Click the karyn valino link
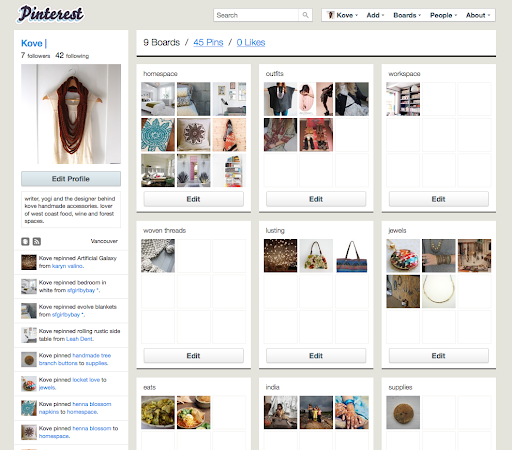This screenshot has width=512, height=450. click(x=68, y=266)
